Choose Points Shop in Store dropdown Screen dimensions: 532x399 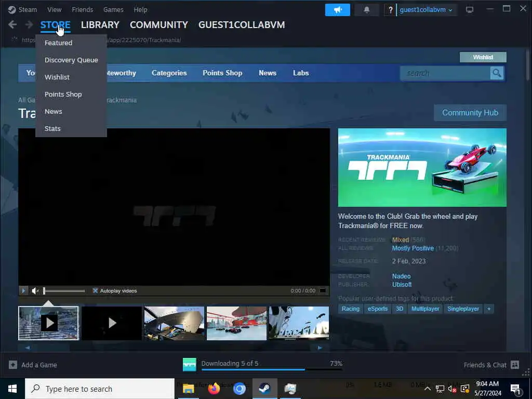[x=63, y=95]
